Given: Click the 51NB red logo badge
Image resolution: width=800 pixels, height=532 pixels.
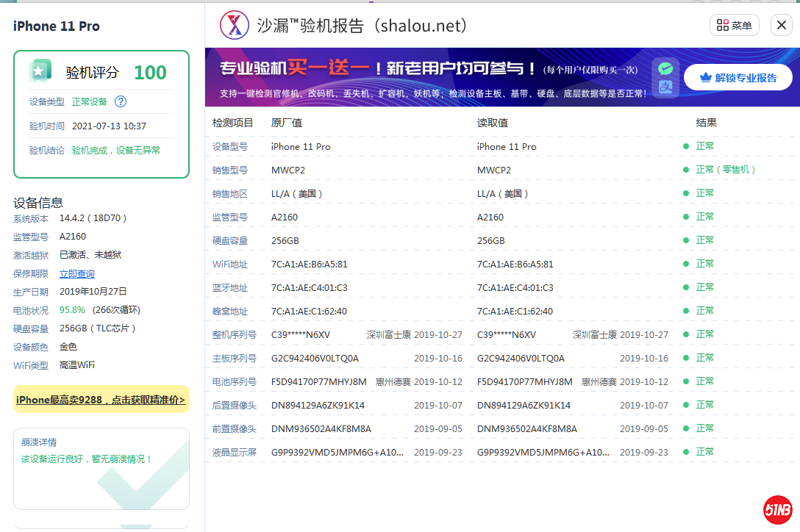Looking at the screenshot, I should 777,510.
